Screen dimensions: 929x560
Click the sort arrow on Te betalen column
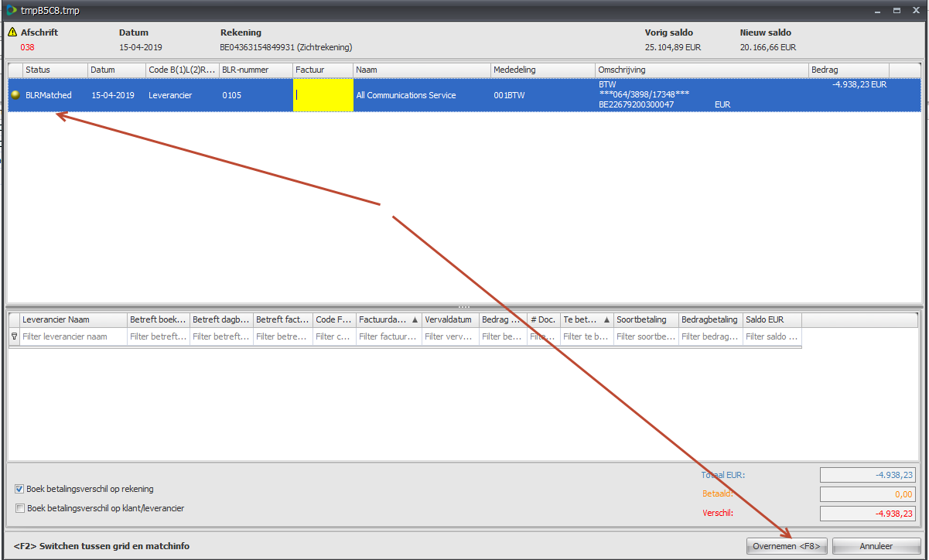[x=606, y=319]
